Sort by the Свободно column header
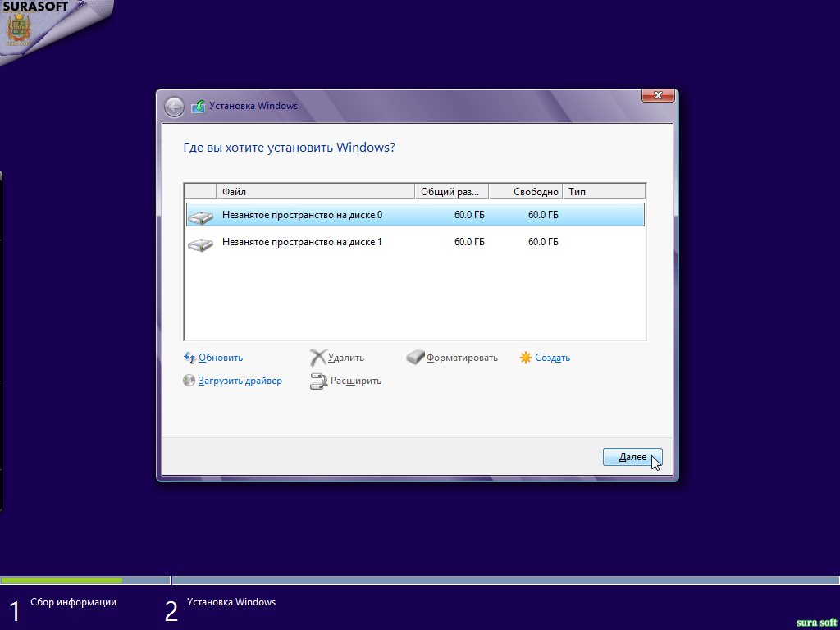The image size is (840, 630). click(x=526, y=191)
